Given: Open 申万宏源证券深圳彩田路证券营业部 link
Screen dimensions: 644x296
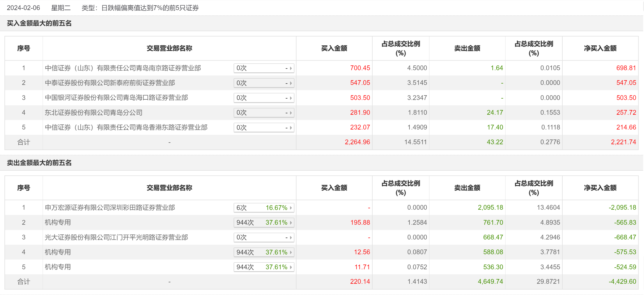Looking at the screenshot, I should pyautogui.click(x=110, y=208).
